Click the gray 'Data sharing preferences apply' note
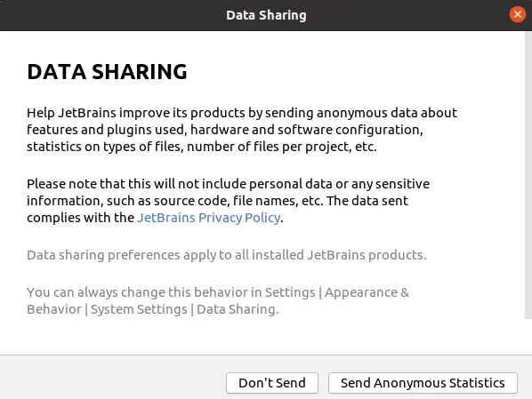 227,255
